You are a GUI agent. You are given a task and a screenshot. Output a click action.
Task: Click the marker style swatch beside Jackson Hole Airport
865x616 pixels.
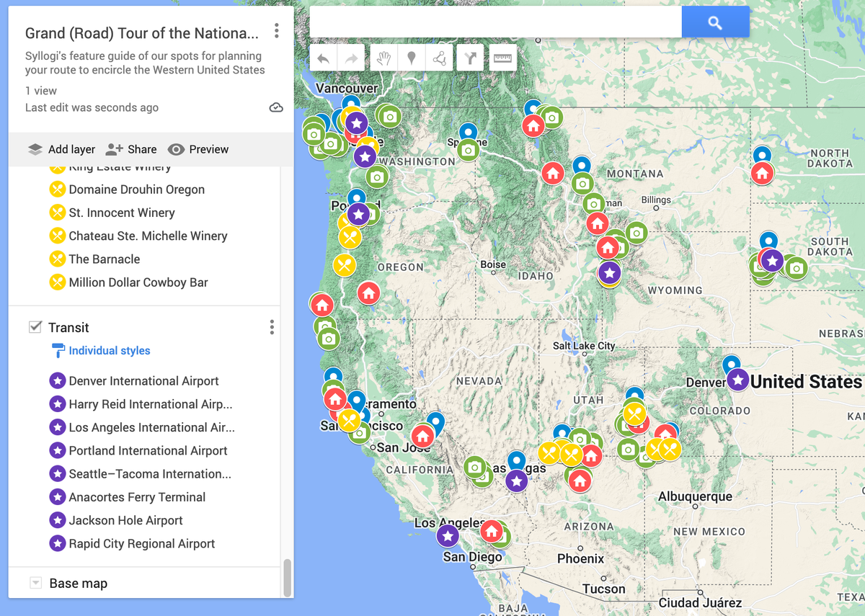click(x=58, y=520)
